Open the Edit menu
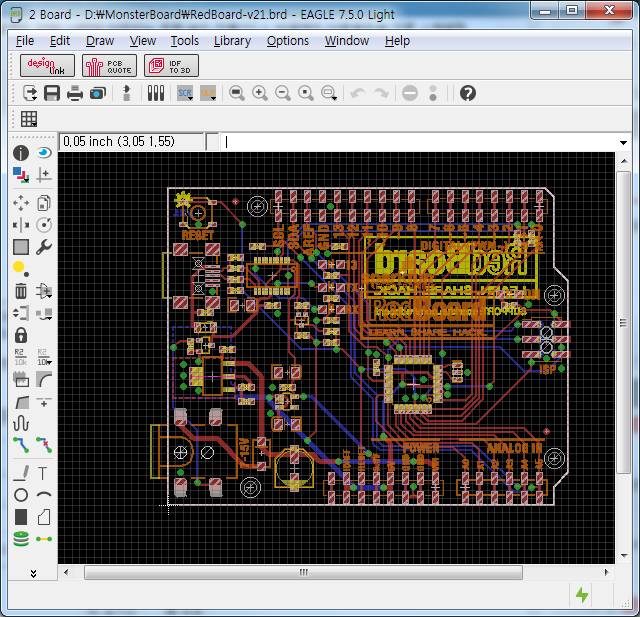 point(60,41)
